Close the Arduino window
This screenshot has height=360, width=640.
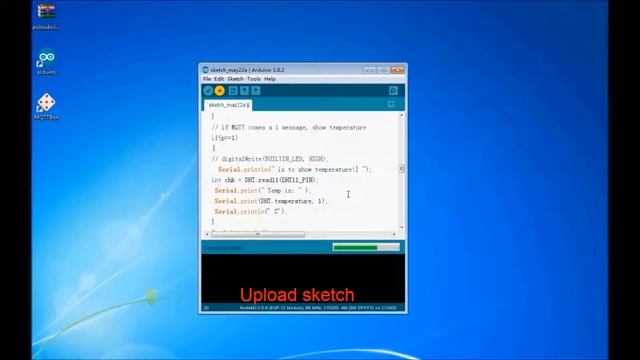coord(397,70)
